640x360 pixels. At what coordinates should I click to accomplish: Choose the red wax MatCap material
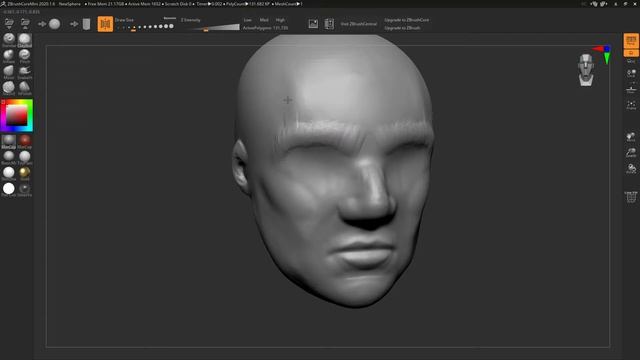pos(24,142)
